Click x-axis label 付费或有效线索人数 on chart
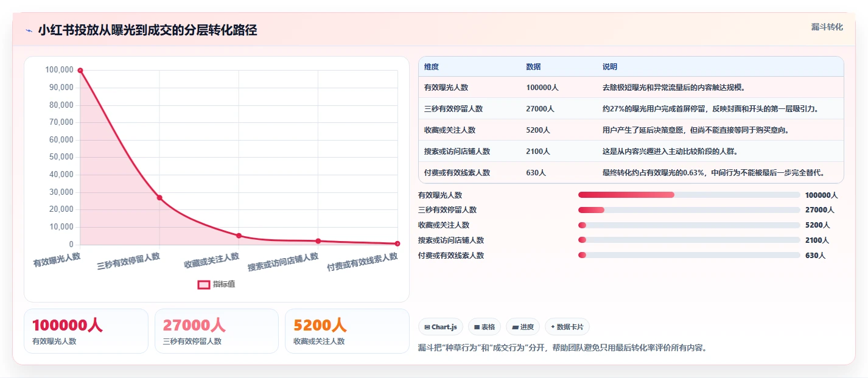 (362, 262)
